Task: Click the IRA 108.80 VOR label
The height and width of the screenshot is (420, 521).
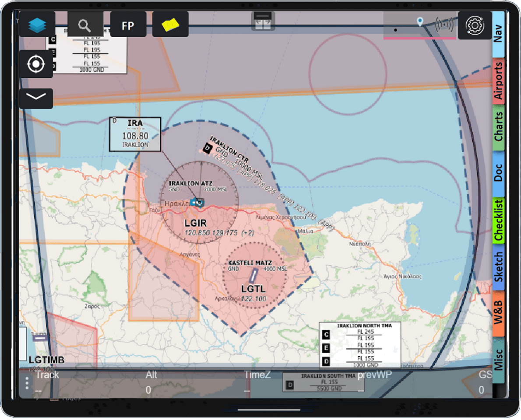Action: (x=135, y=134)
